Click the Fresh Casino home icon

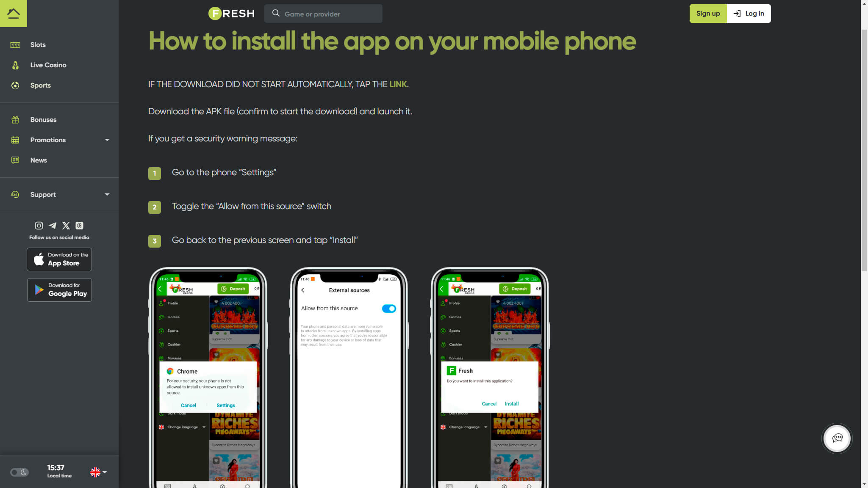pos(13,13)
